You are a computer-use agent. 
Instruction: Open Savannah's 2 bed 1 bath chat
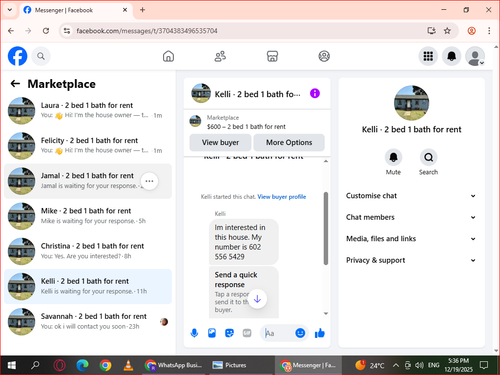[x=88, y=322]
